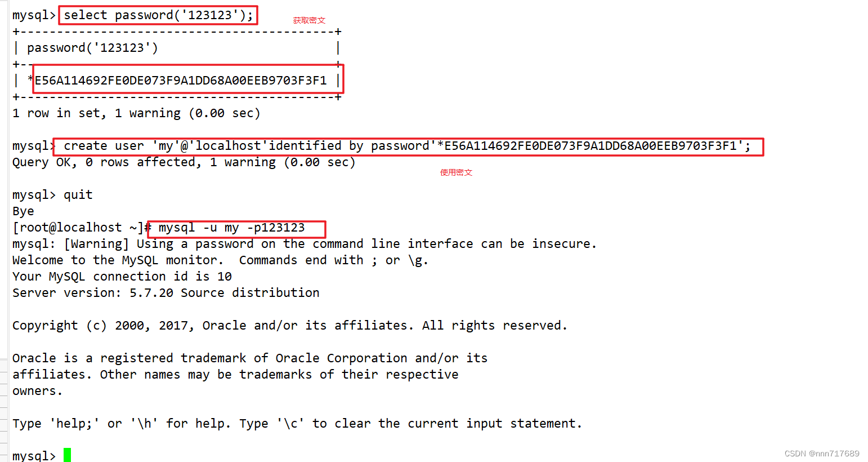Click the red 获取密文 annotation label
The image size is (868, 462).
click(x=309, y=20)
